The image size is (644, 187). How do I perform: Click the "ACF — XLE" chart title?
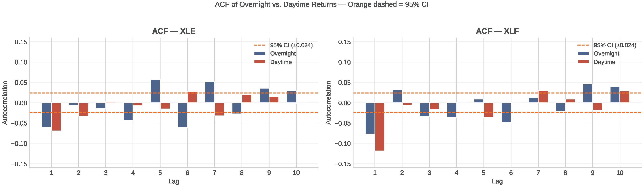pos(174,31)
